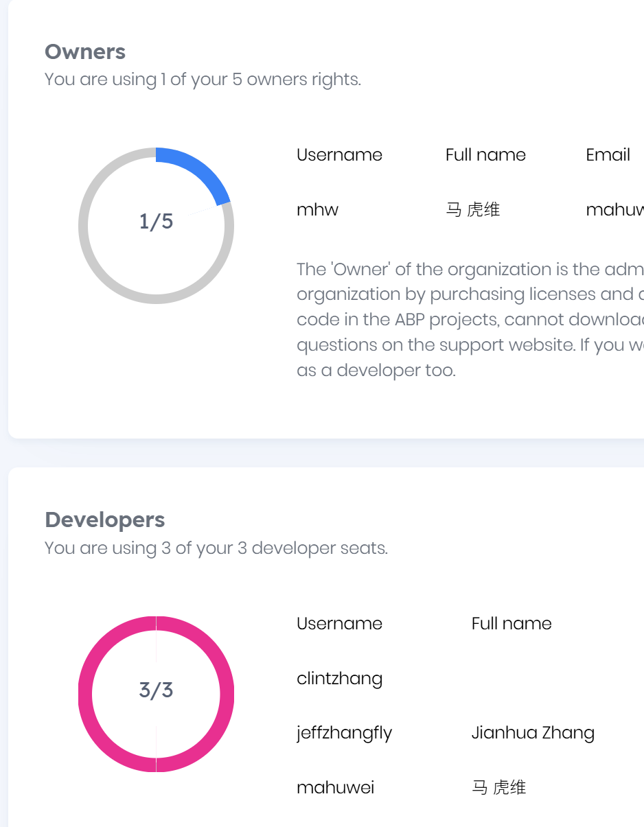
Task: Click the Email column header in Owners table
Action: pos(608,155)
